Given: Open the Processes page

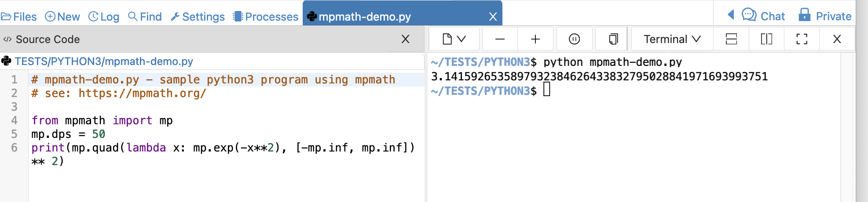Looking at the screenshot, I should point(266,17).
